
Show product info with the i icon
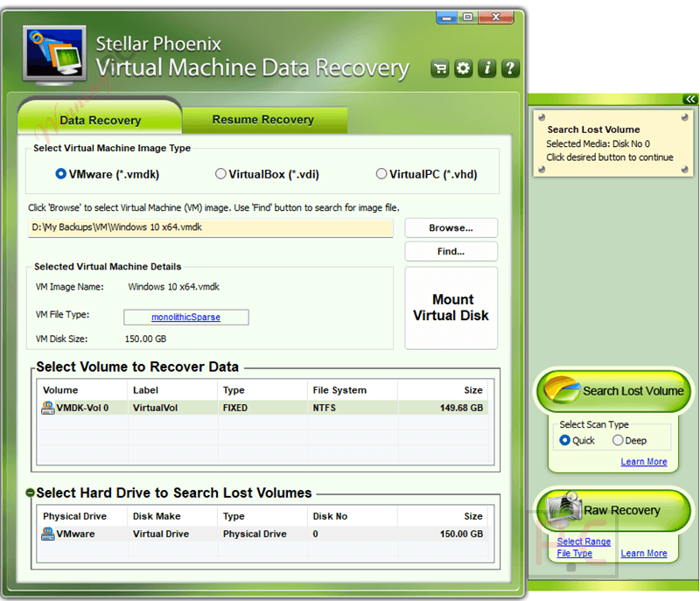[x=487, y=69]
